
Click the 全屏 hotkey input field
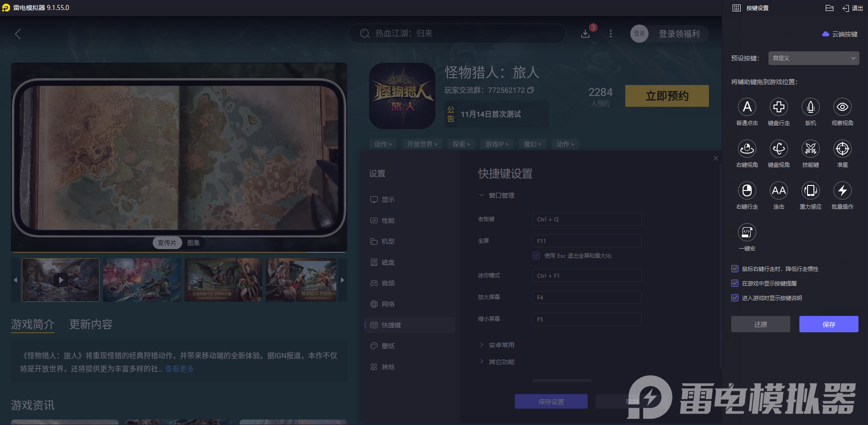click(586, 241)
